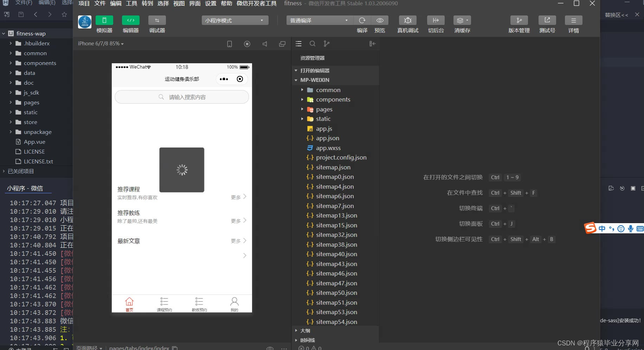The image size is (644, 350).
Task: Start 真机调试 remote debugging
Action: 408,20
